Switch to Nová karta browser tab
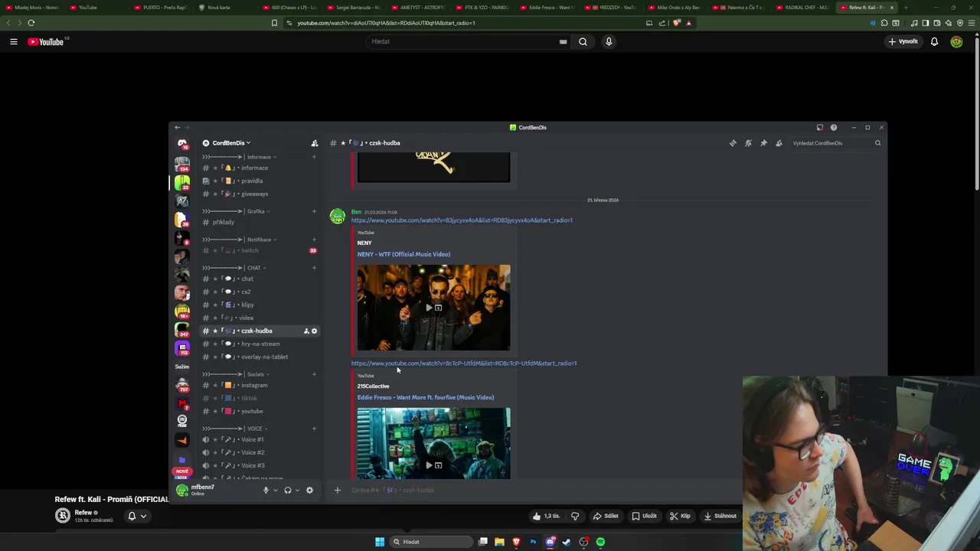 click(224, 8)
